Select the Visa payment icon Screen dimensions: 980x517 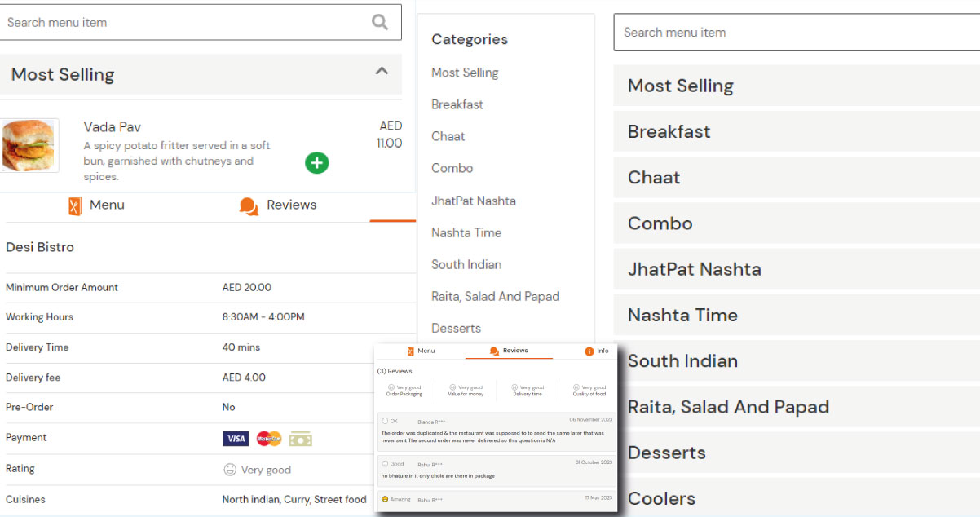point(236,438)
